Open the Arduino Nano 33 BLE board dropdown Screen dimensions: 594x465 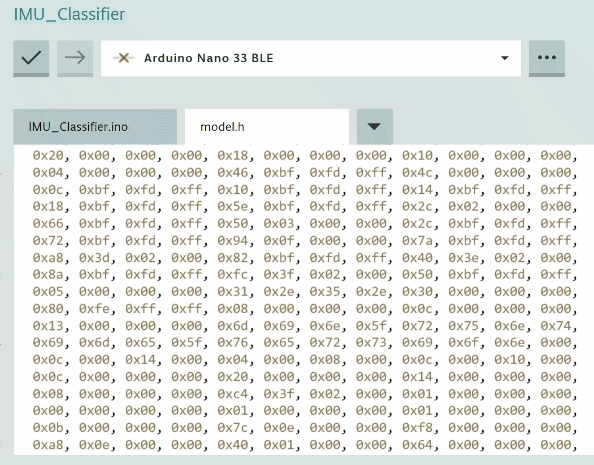tap(311, 58)
